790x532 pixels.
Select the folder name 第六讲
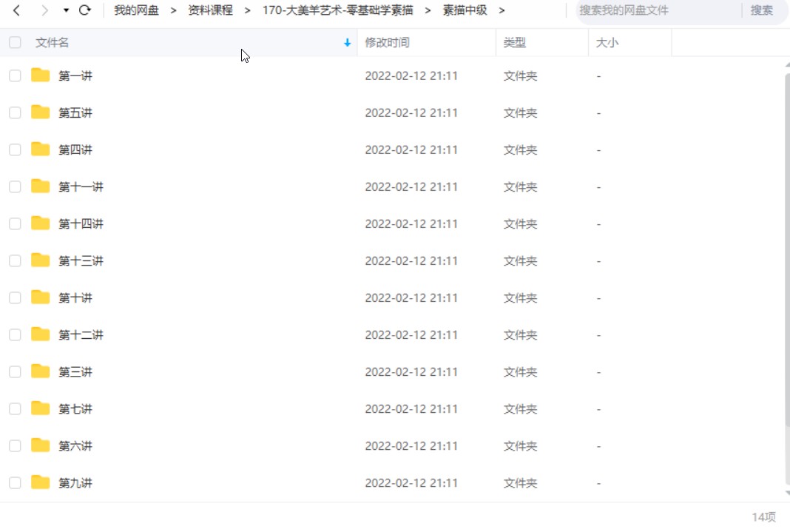coord(75,446)
